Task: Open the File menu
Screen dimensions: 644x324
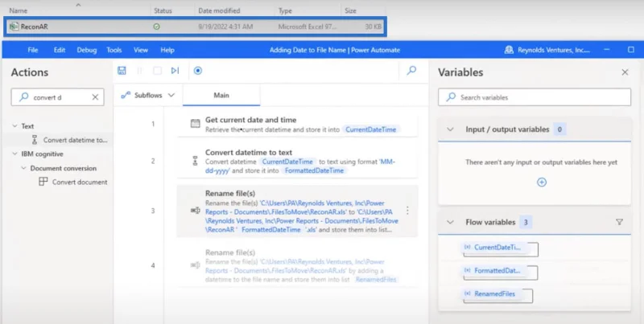Action: coord(33,50)
